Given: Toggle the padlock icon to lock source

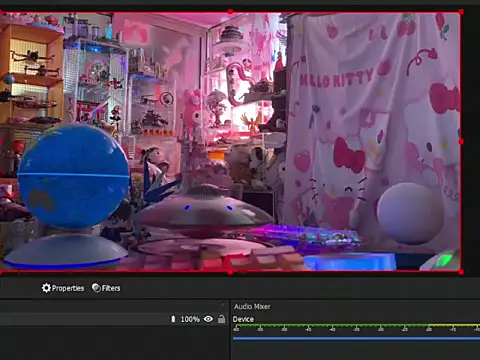Looking at the screenshot, I should pos(221,319).
